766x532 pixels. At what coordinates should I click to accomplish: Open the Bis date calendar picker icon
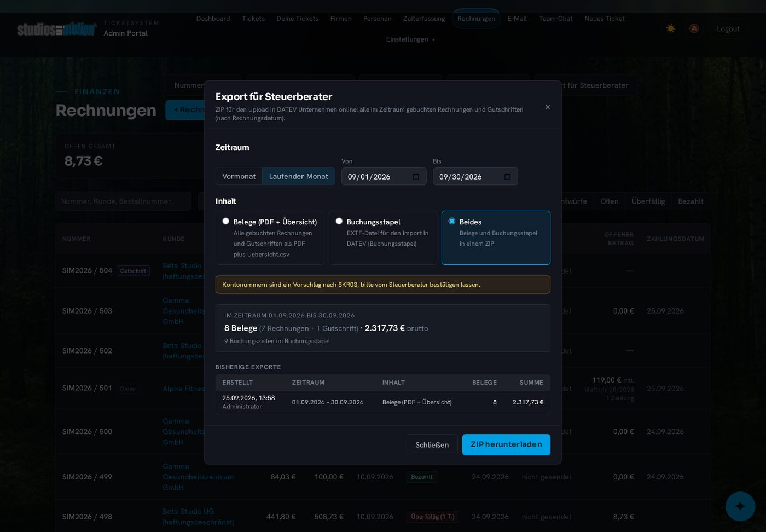(x=507, y=176)
